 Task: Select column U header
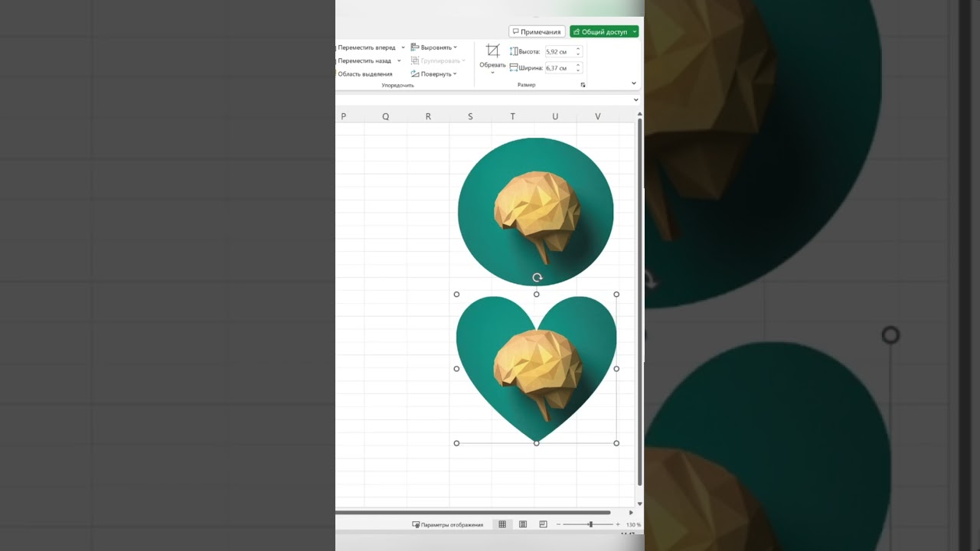click(x=555, y=116)
